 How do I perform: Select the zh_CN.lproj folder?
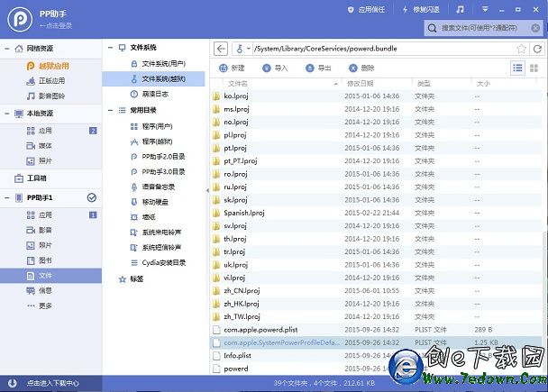pyautogui.click(x=376, y=291)
